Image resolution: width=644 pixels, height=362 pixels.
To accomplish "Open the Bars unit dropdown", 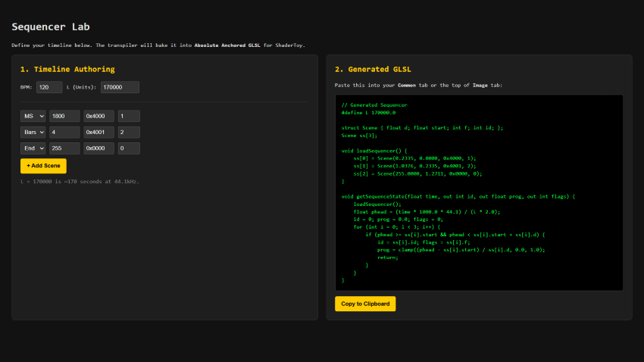I will point(33,133).
